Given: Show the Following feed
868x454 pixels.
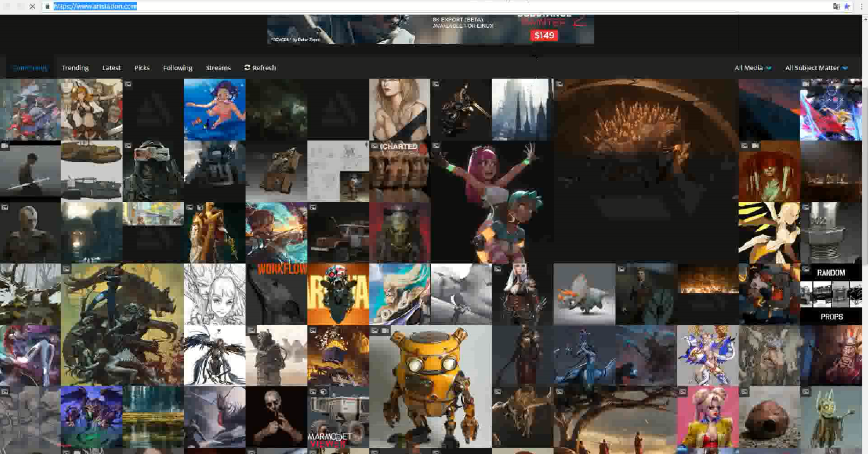Looking at the screenshot, I should click(178, 68).
